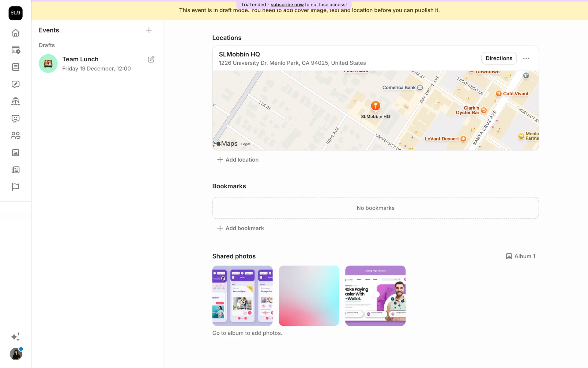Click the calendar clock events icon

(x=15, y=50)
